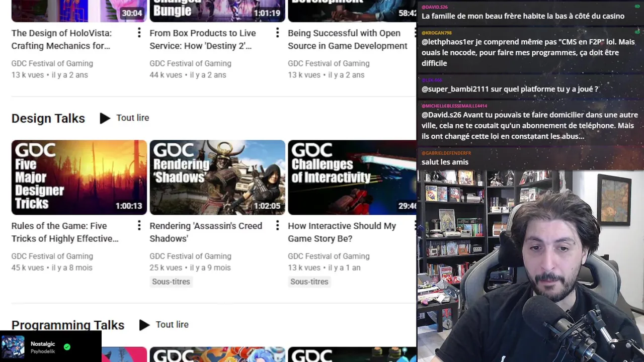The width and height of the screenshot is (644, 362).
Task: Open Bungie video thumbnail showing 1:01:19
Action: (217, 11)
